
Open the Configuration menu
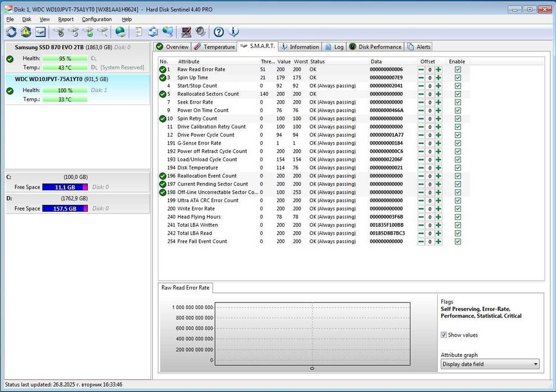pyautogui.click(x=97, y=19)
